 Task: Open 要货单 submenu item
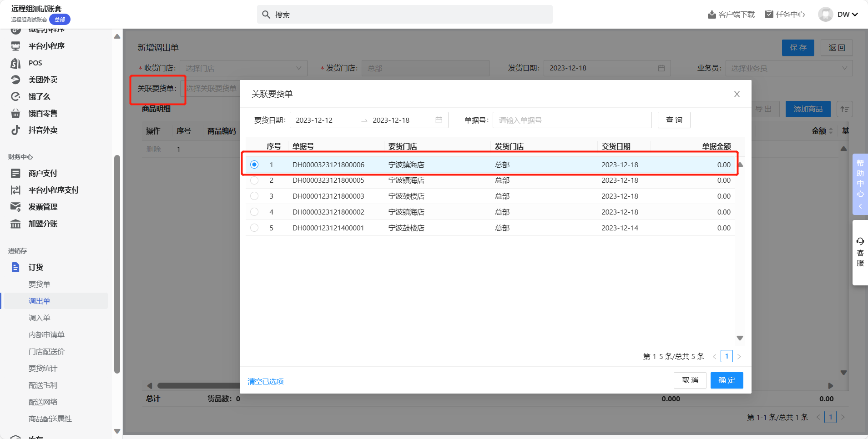[39, 284]
